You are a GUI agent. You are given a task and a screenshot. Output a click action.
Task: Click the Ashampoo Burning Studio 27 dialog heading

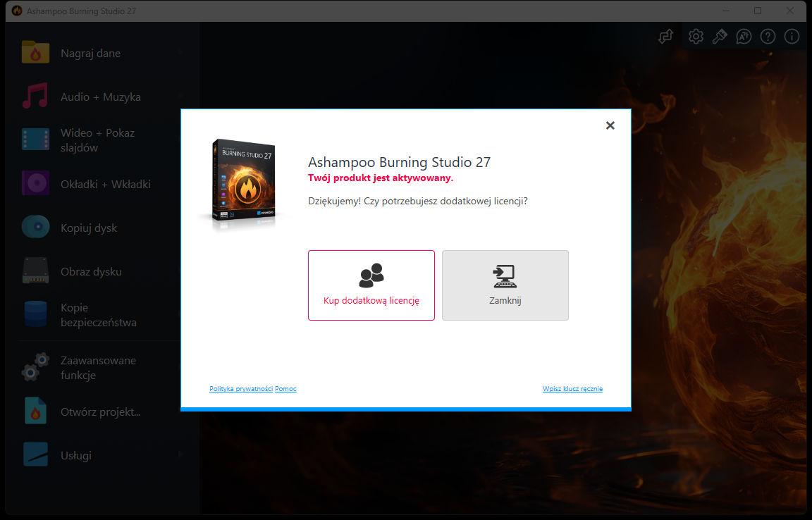(x=399, y=162)
